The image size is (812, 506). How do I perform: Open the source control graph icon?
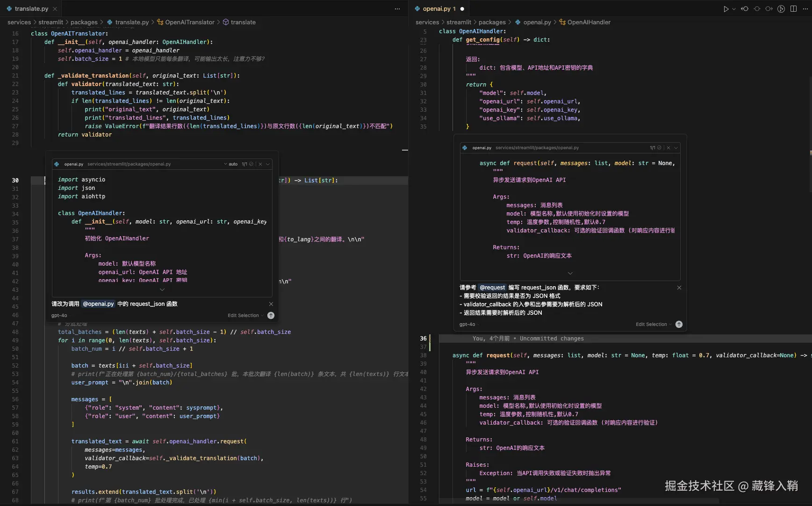click(x=781, y=9)
